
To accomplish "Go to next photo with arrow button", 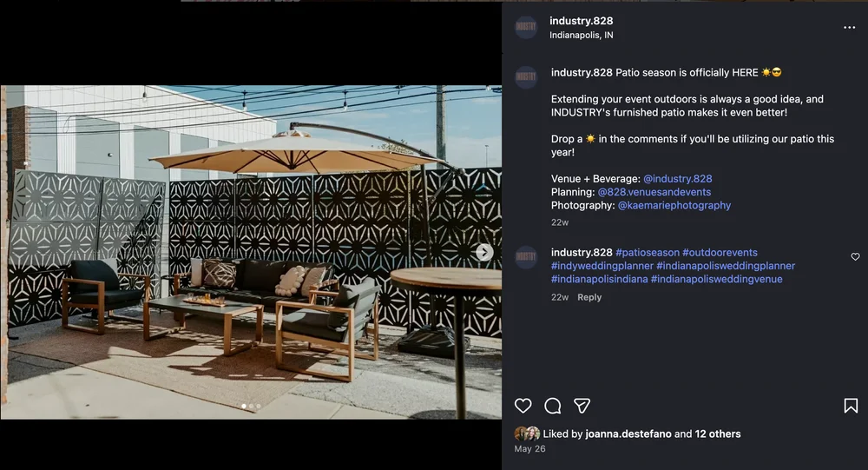I will point(484,252).
